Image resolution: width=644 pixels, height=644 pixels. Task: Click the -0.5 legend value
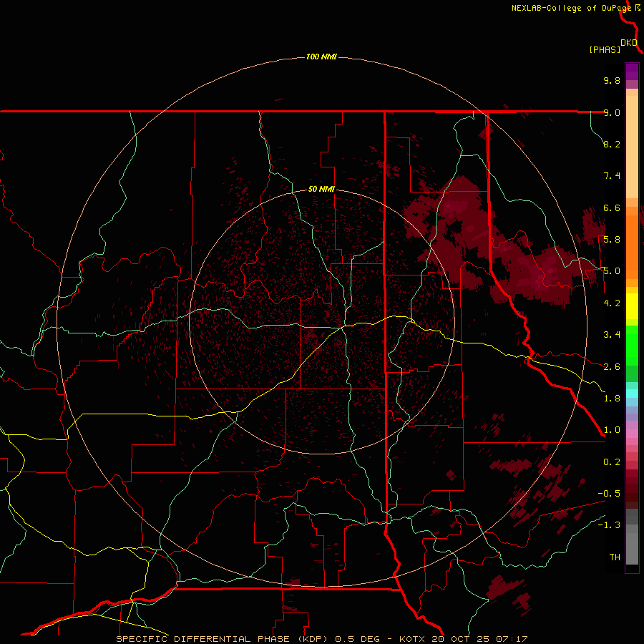[x=609, y=494]
